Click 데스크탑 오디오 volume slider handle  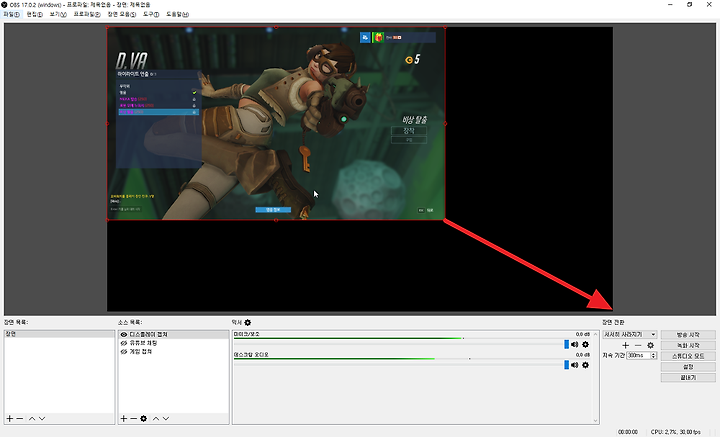(x=566, y=365)
